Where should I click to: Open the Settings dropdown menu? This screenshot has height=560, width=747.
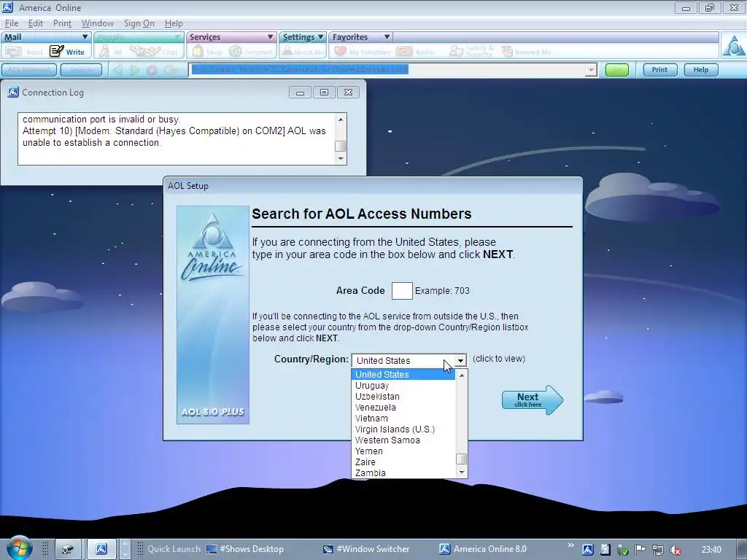321,36
